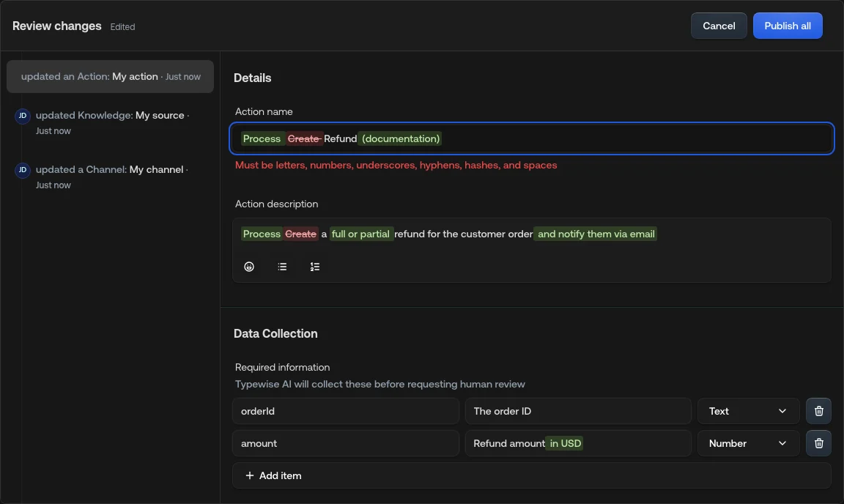
Task: Click the JD avatar beside My channel
Action: [23, 170]
